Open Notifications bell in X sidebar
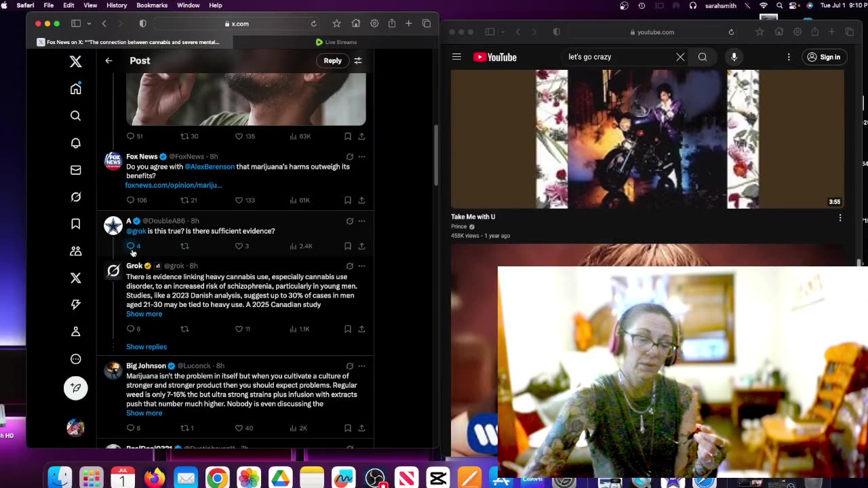The height and width of the screenshot is (488, 868). [75, 143]
